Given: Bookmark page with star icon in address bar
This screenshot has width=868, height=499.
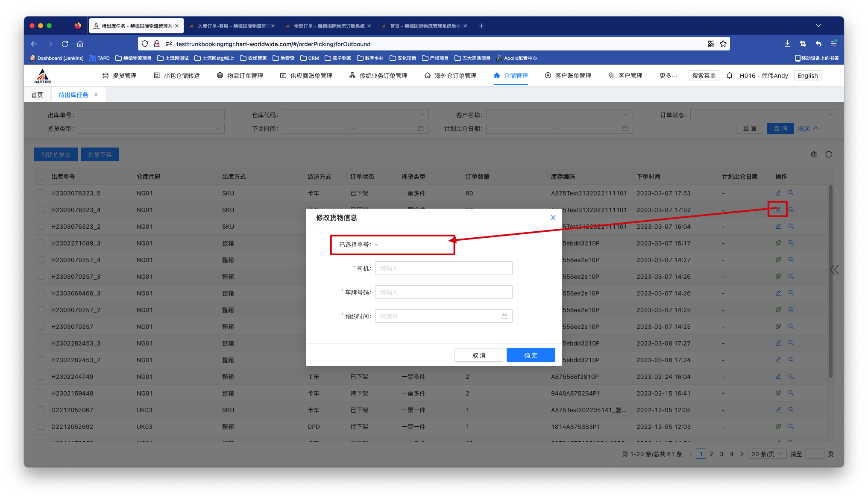Looking at the screenshot, I should click(723, 44).
